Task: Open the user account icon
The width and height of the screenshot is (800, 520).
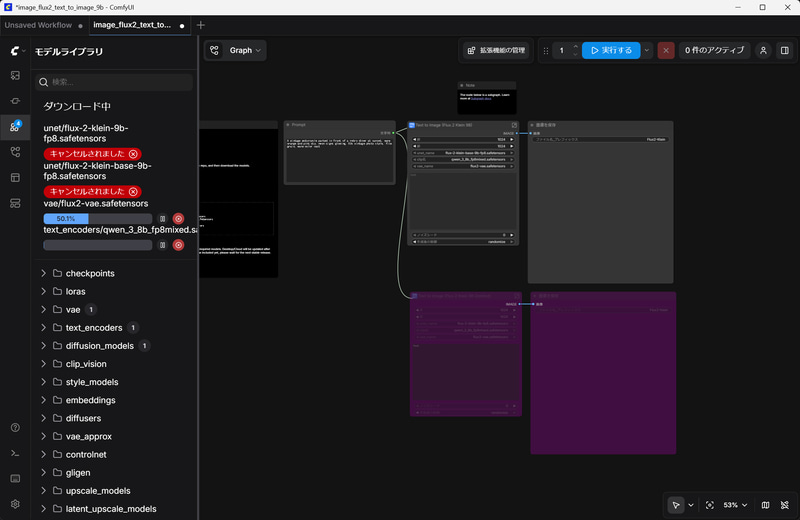Action: pyautogui.click(x=763, y=51)
